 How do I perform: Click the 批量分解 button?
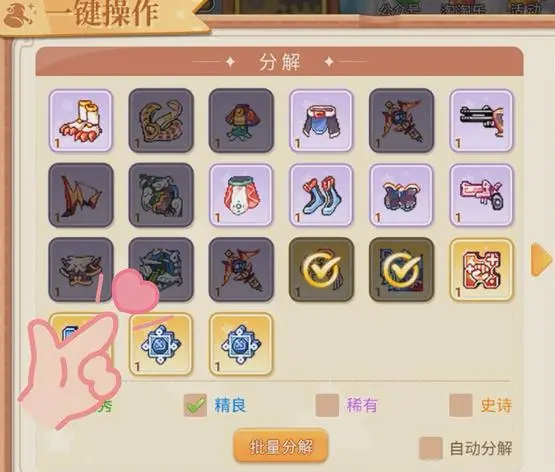tap(281, 447)
